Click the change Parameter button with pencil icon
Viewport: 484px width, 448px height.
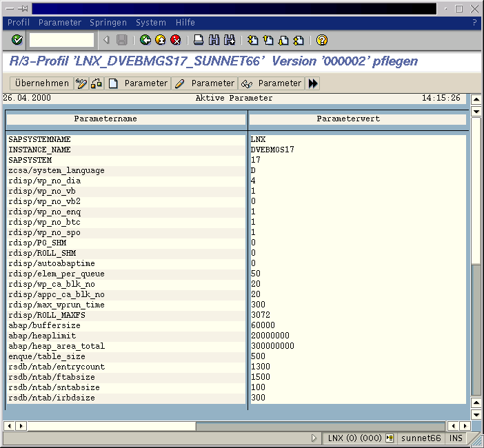tap(205, 83)
